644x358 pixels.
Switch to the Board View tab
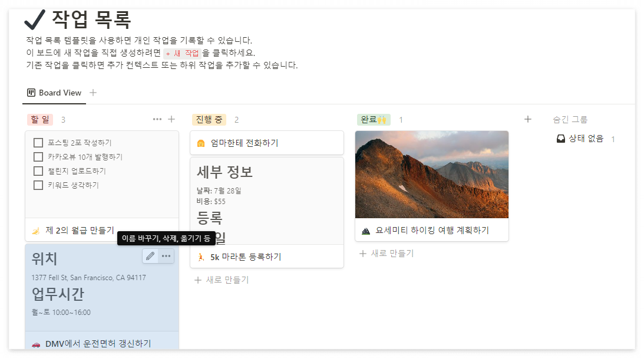tap(59, 93)
